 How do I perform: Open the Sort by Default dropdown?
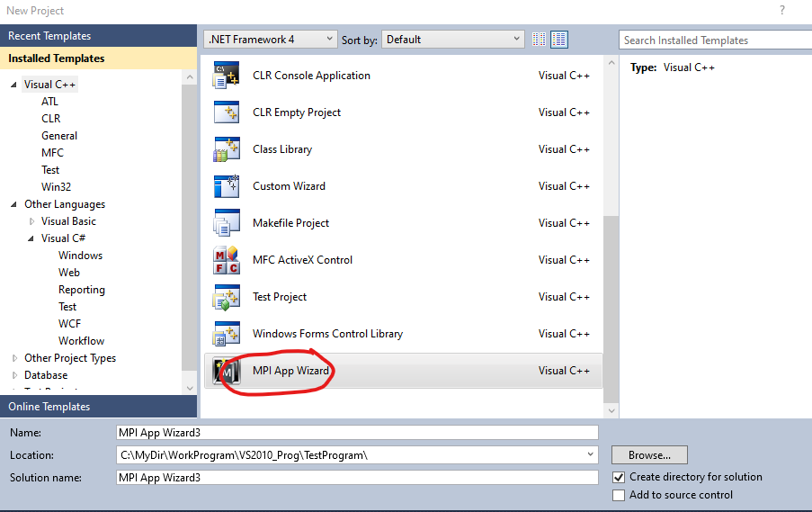tap(453, 40)
